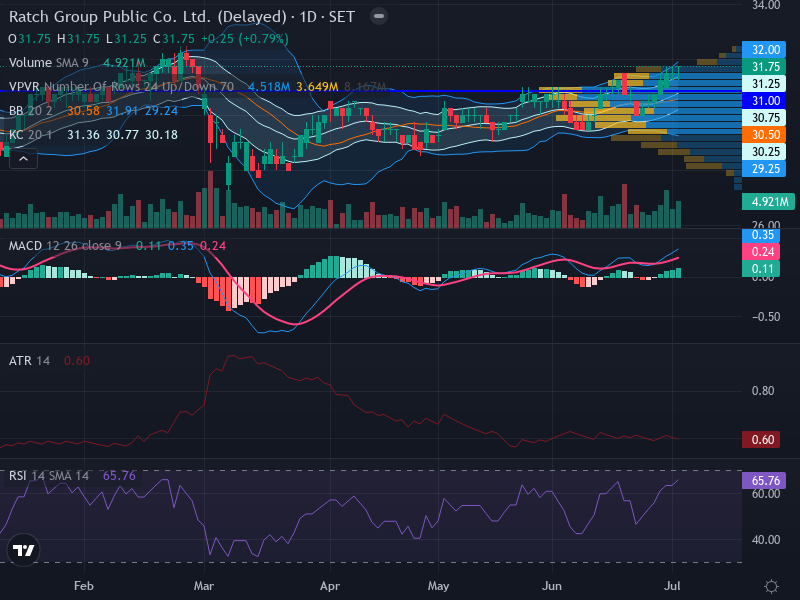Click the 4.921M volume scale label
This screenshot has height=600, width=800.
[x=768, y=202]
